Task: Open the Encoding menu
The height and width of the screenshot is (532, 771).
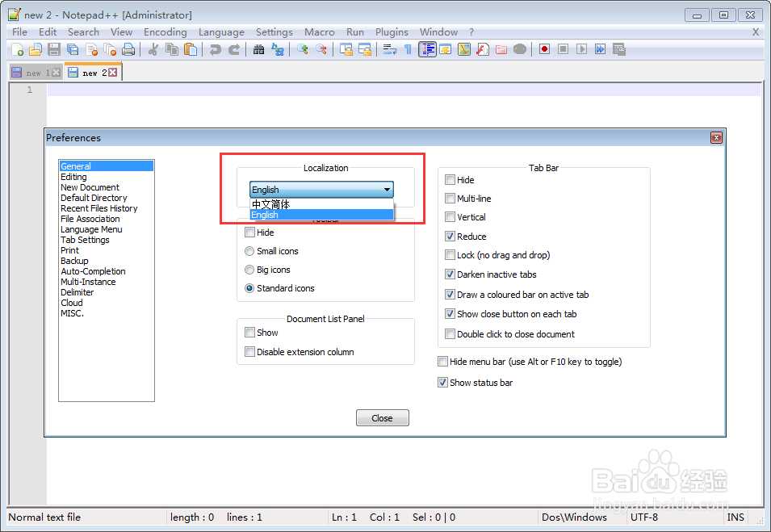Action: [166, 32]
